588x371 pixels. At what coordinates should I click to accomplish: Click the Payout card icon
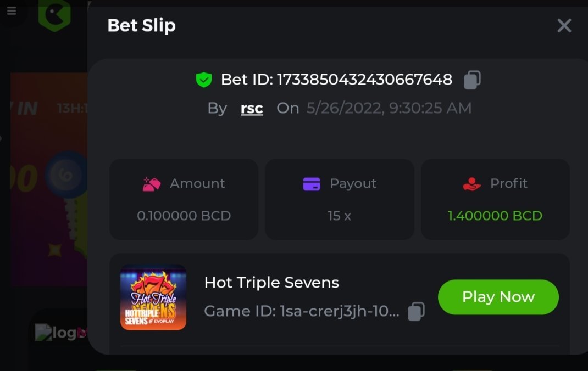pyautogui.click(x=312, y=184)
